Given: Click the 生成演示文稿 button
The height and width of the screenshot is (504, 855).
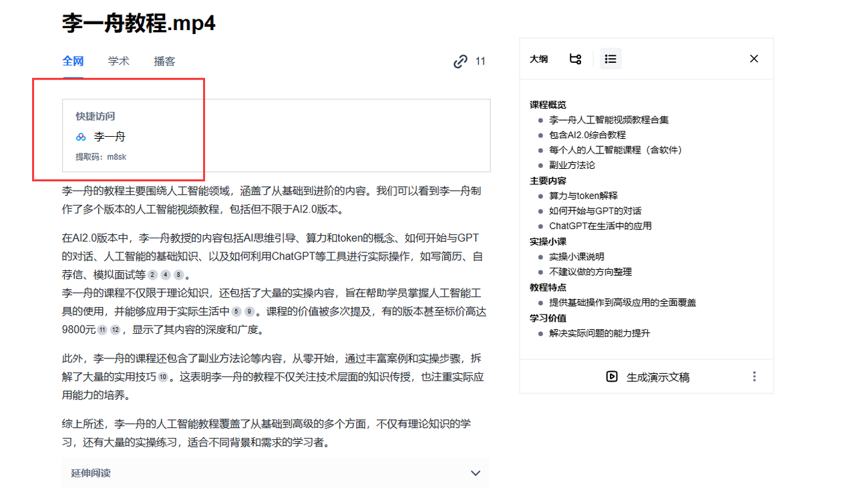Looking at the screenshot, I should point(647,376).
